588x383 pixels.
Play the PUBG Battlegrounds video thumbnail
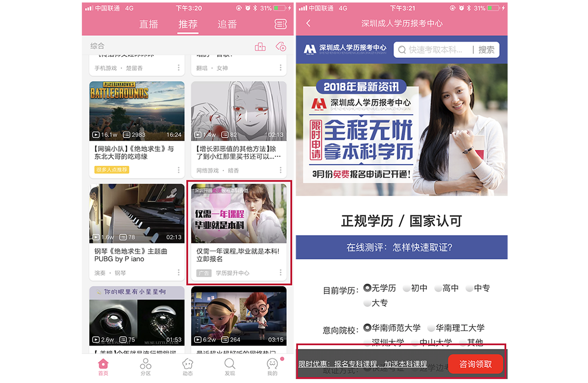pyautogui.click(x=137, y=111)
